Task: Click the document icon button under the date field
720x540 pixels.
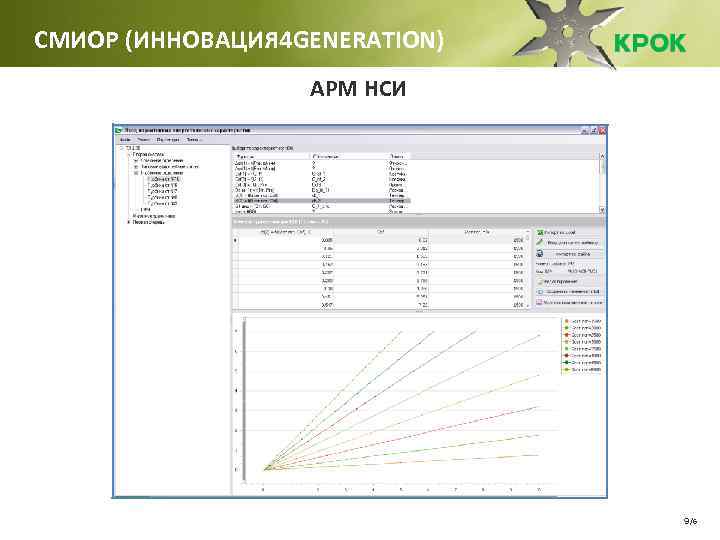Action: pyautogui.click(x=540, y=281)
